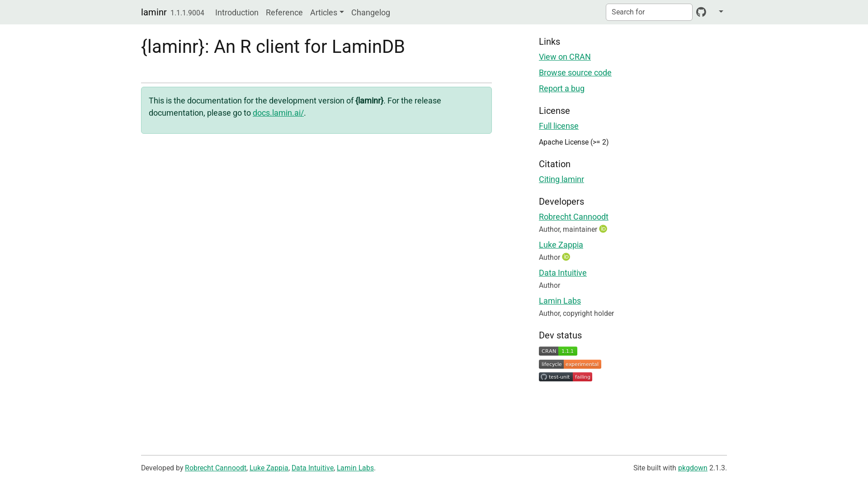The image size is (868, 488).
Task: Click the Apache License (>= 2) text
Action: (574, 142)
